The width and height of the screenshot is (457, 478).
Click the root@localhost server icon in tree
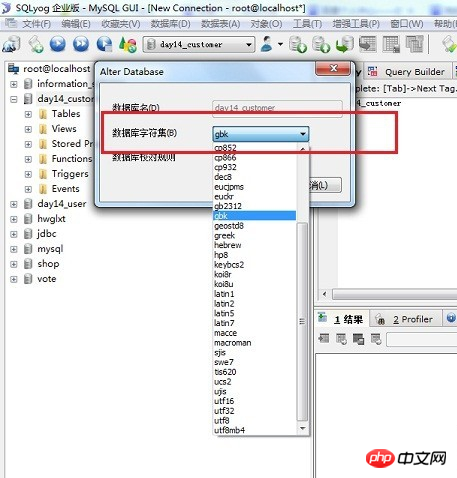click(14, 69)
